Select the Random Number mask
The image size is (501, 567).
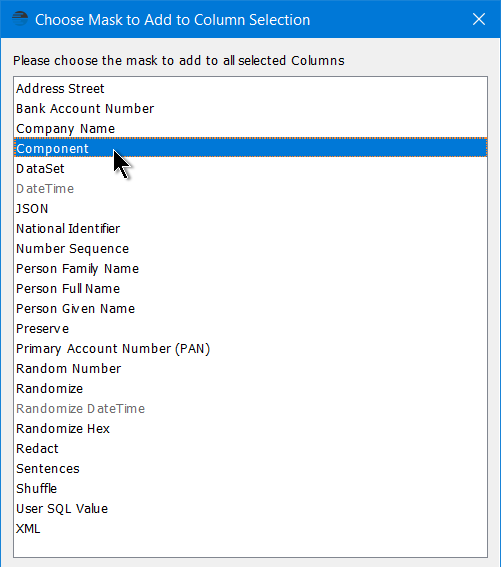[250, 368]
